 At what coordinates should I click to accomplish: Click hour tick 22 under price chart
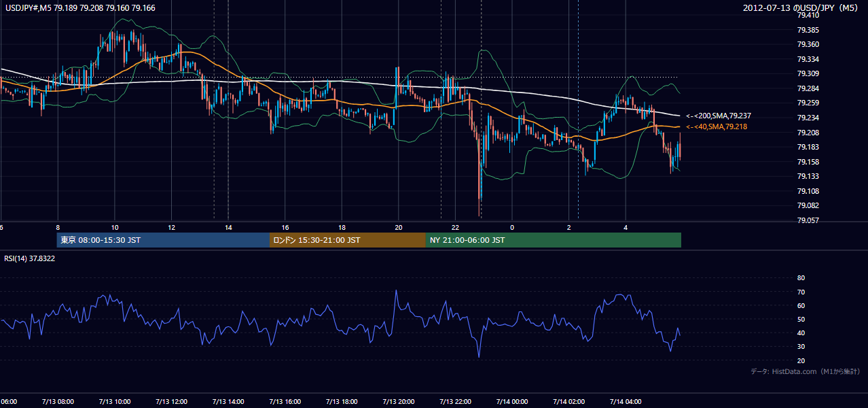point(455,227)
